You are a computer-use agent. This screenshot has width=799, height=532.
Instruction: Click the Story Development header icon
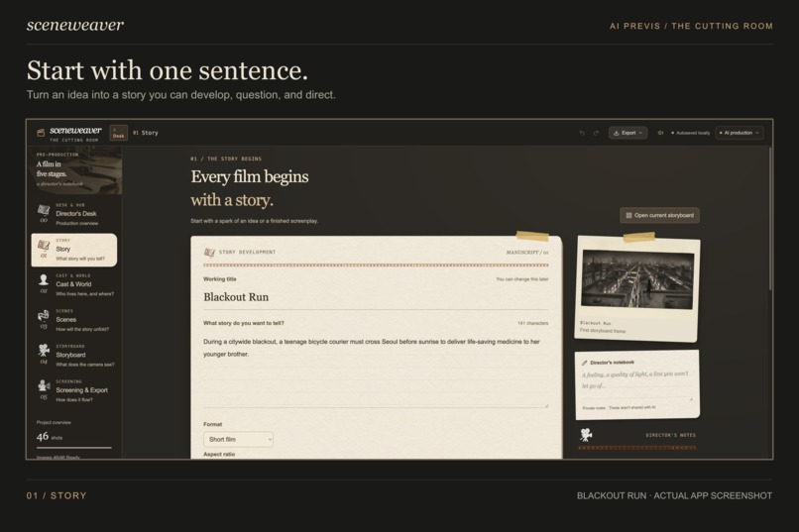[209, 252]
